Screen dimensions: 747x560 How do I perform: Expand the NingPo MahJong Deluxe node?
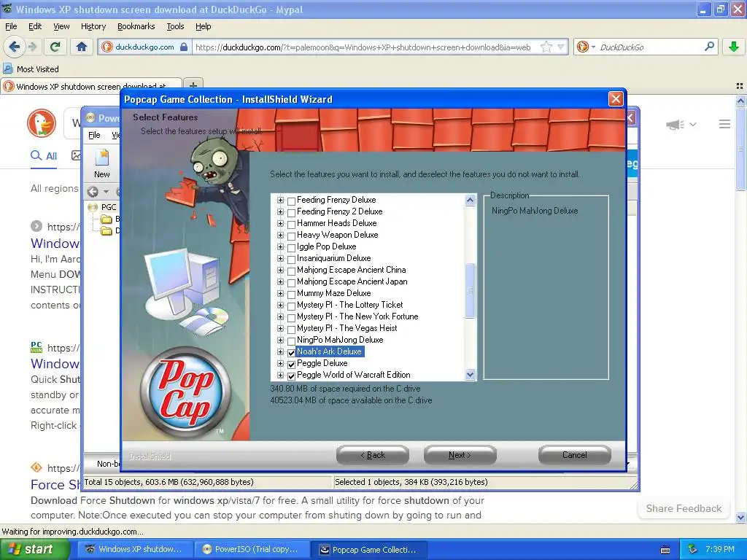(280, 340)
